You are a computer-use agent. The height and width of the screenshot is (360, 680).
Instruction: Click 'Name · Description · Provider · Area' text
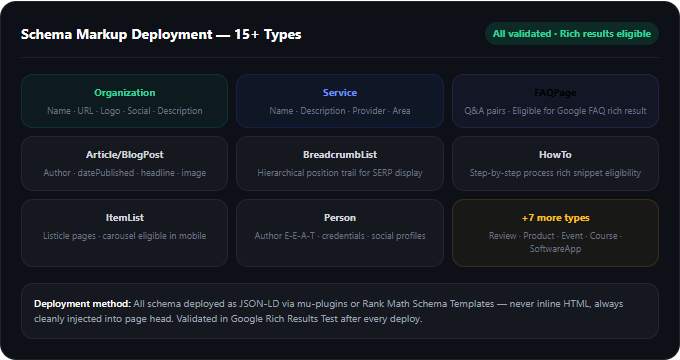click(x=340, y=111)
